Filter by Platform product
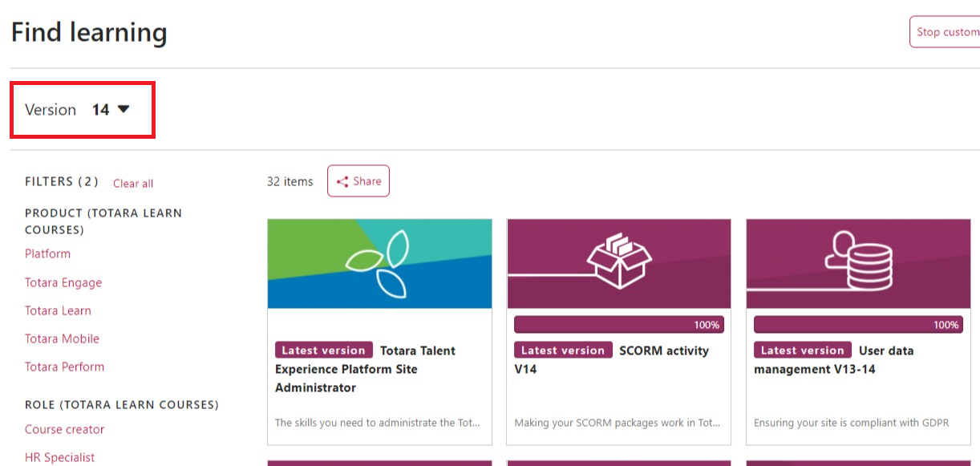Screen dimensions: 980x466 coord(47,253)
